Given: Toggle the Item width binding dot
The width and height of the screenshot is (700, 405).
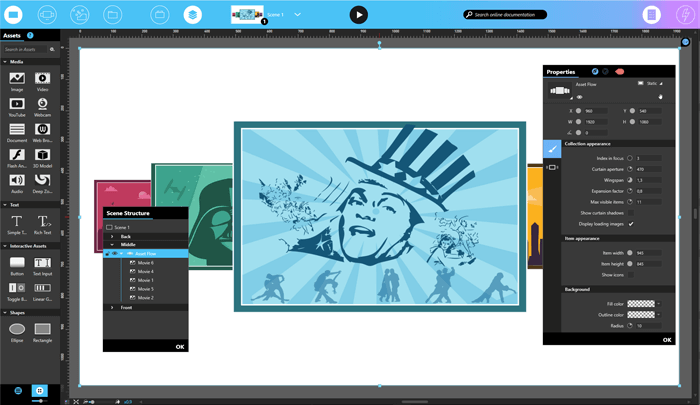Looking at the screenshot, I should [x=630, y=253].
